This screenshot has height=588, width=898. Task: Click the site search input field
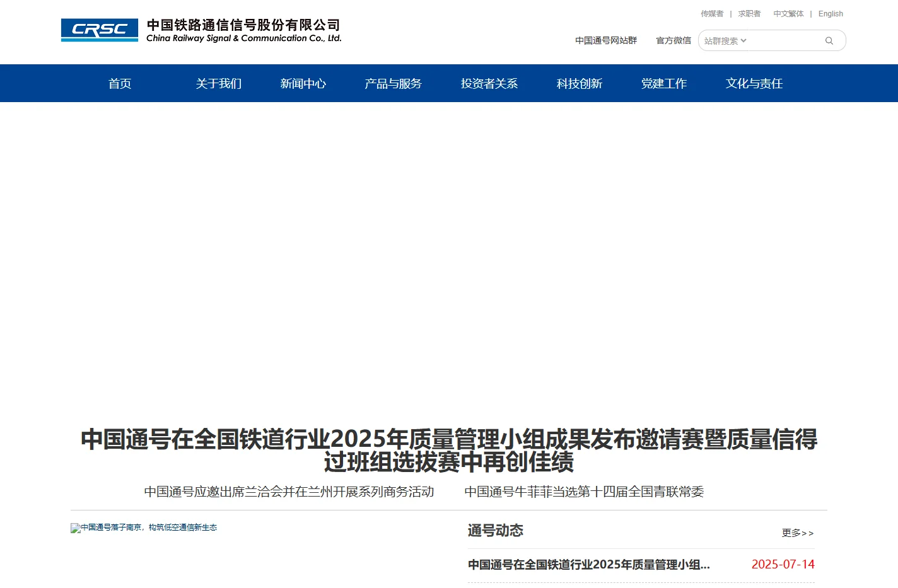point(785,41)
